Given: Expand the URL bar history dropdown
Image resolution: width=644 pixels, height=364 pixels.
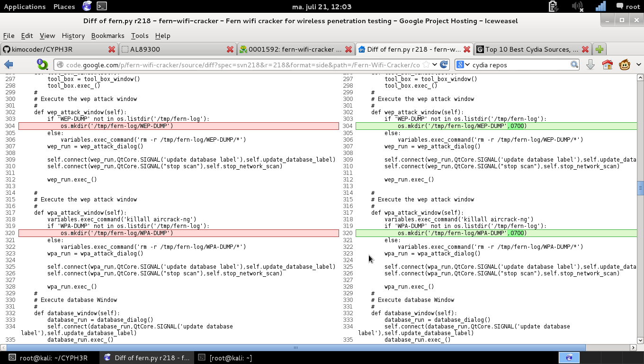Looking at the screenshot, I should point(435,65).
